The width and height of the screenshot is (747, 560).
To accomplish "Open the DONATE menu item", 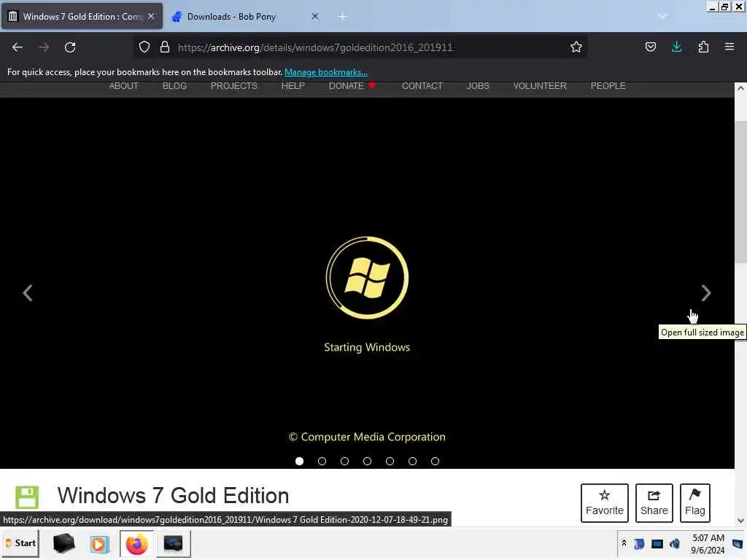I will tap(347, 86).
